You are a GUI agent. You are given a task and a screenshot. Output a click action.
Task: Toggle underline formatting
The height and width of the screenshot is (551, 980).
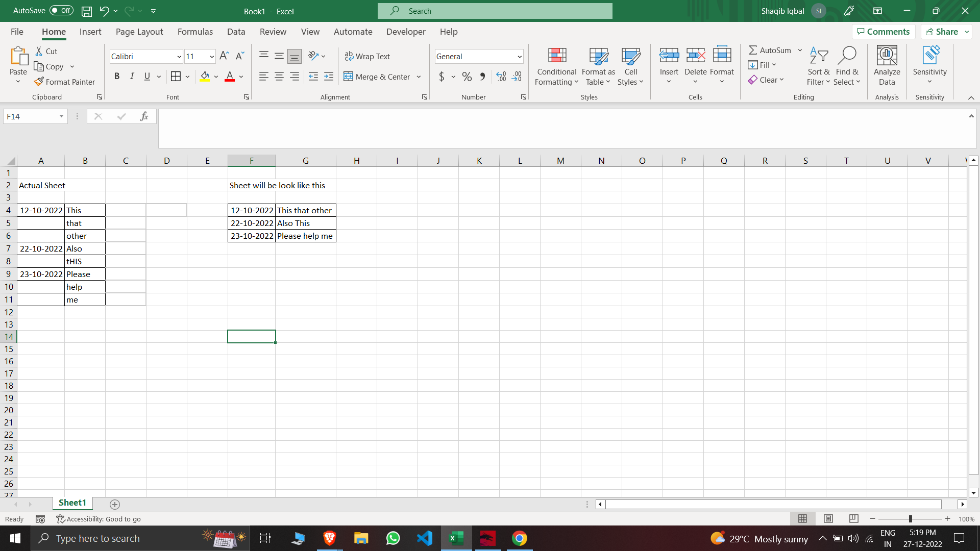click(146, 76)
